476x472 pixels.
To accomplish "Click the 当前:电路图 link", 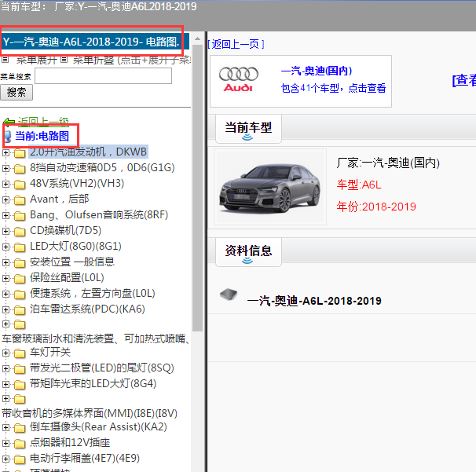I will pos(42,136).
